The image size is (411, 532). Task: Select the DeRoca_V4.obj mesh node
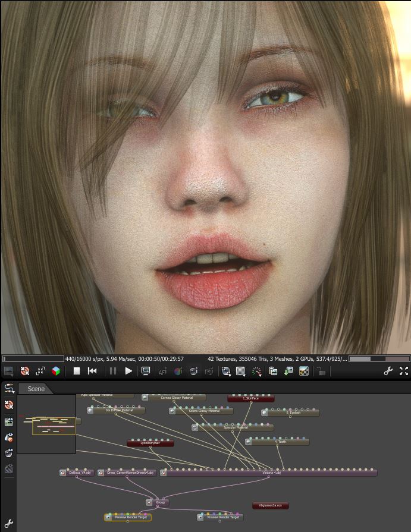pos(77,473)
